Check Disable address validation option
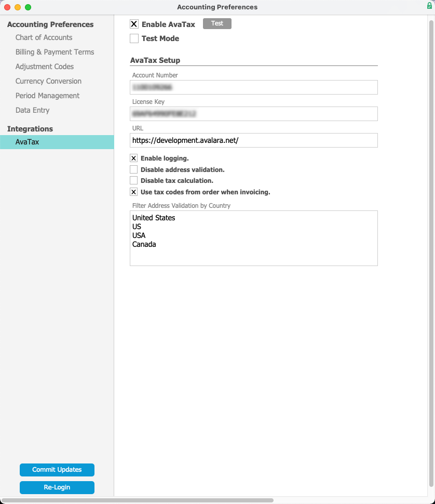The image size is (435, 504). click(x=133, y=169)
